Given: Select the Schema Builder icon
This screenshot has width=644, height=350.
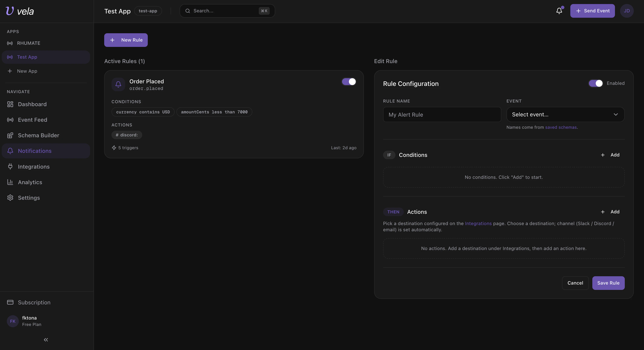Looking at the screenshot, I should [10, 135].
